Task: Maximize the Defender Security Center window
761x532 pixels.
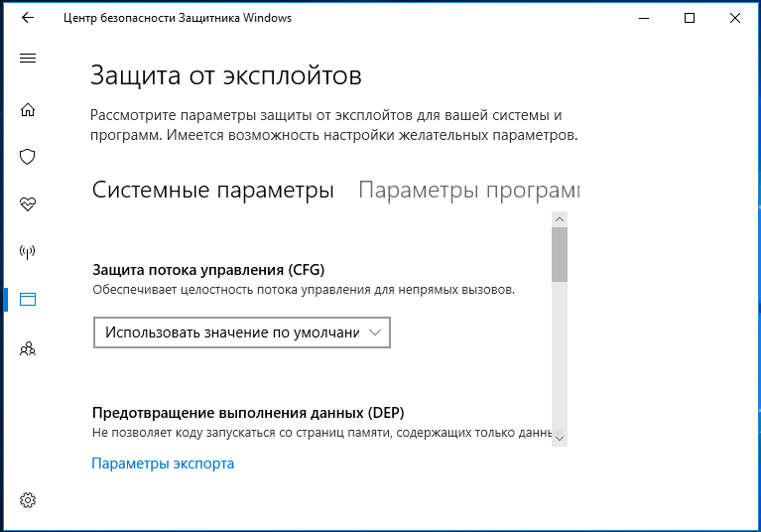Action: (690, 19)
